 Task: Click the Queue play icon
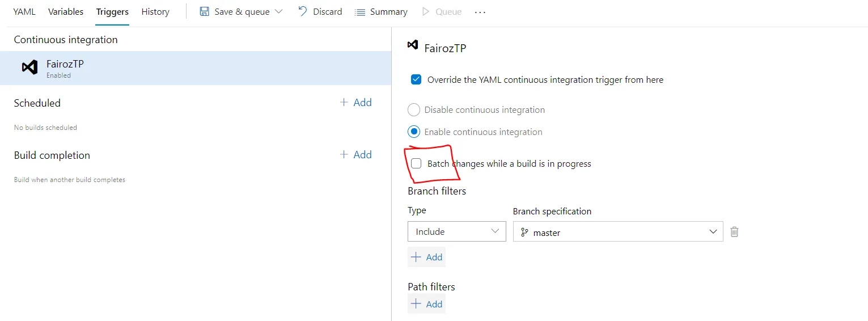click(x=426, y=11)
